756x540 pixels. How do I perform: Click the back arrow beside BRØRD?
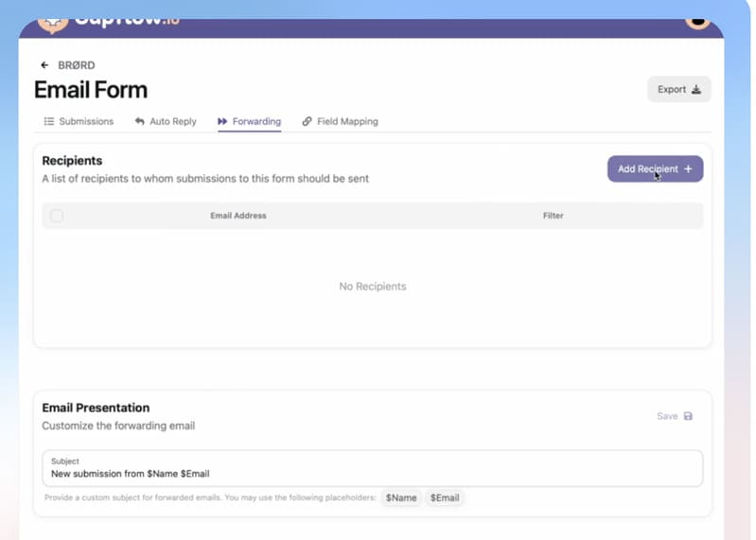[44, 65]
